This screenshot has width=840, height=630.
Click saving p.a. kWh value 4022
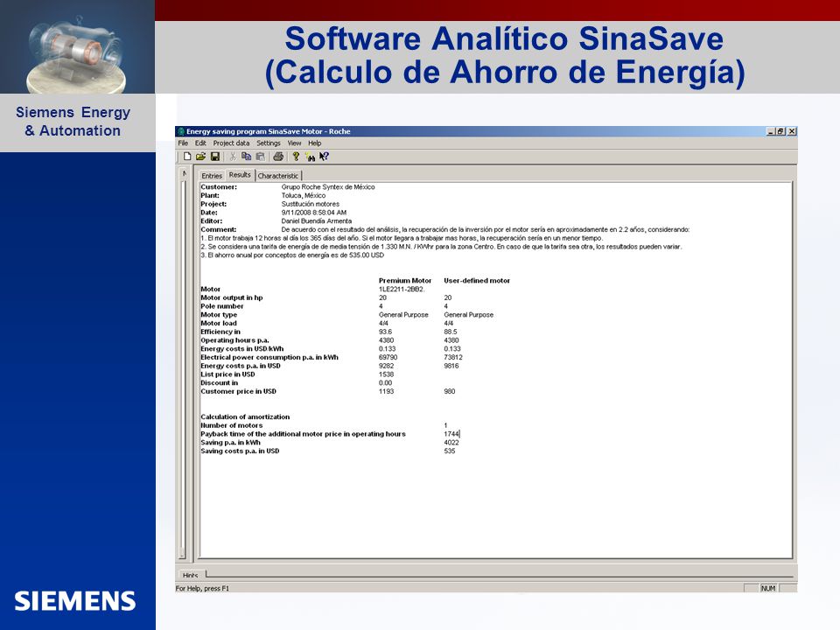click(451, 443)
